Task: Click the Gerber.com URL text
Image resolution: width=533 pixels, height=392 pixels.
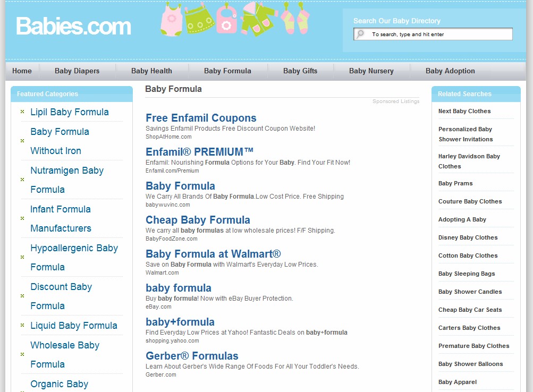Action: tap(161, 374)
